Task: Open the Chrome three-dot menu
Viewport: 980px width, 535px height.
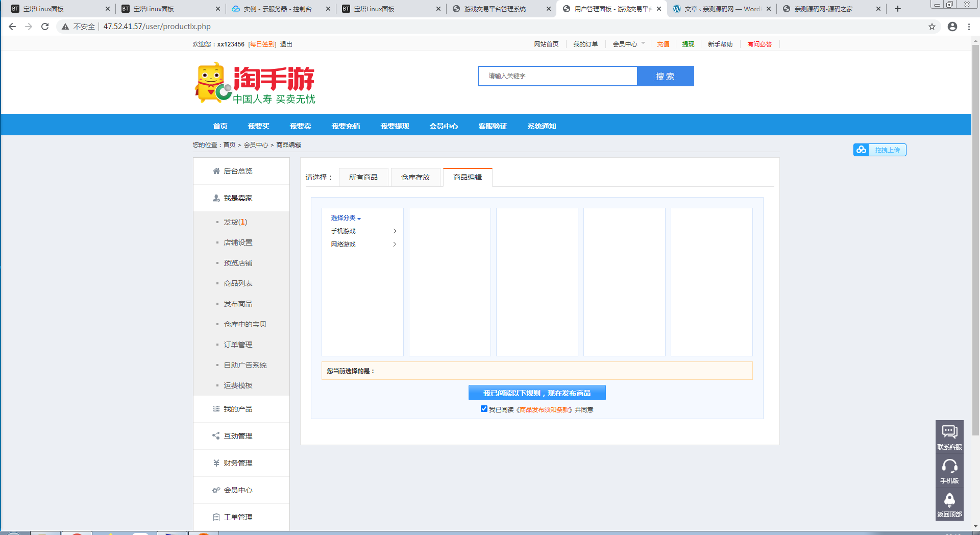Action: coord(969,27)
